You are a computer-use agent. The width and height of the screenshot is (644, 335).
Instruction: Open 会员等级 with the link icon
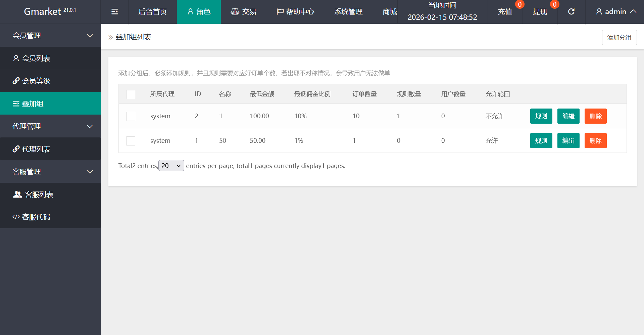(32, 81)
